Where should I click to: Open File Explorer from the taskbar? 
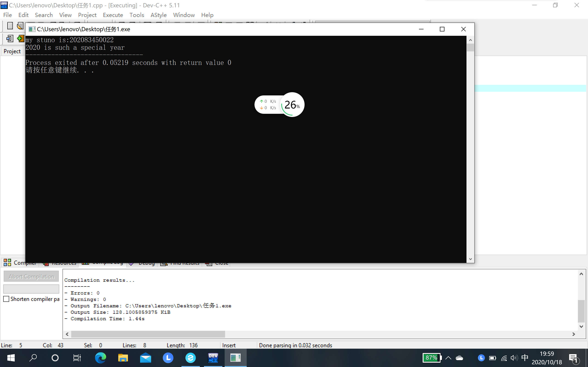[123, 358]
